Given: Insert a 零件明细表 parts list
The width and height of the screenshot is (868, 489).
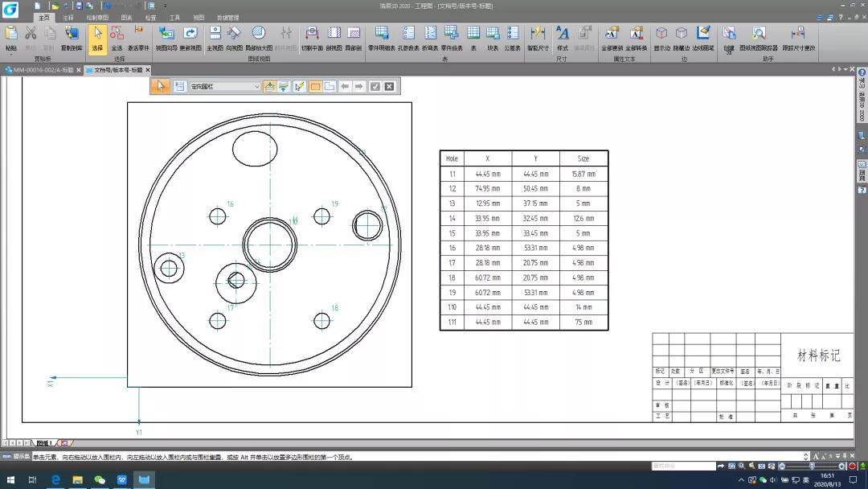Looking at the screenshot, I should (x=382, y=39).
